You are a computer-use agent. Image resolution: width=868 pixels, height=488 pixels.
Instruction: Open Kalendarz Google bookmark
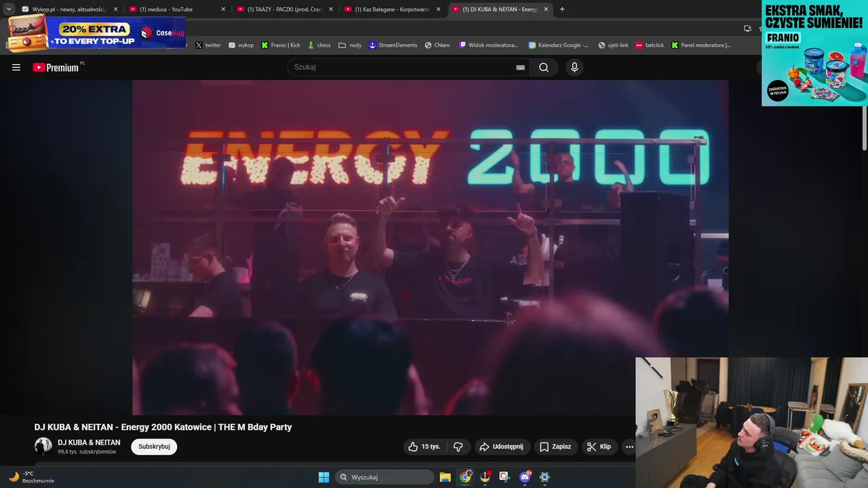point(559,45)
